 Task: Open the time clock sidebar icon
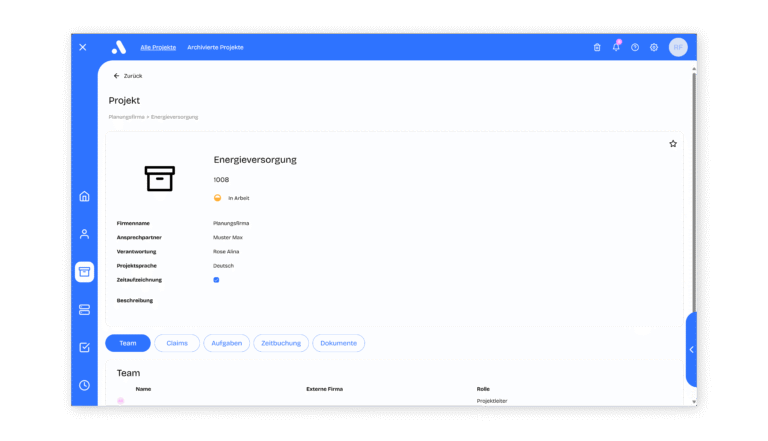tap(84, 385)
